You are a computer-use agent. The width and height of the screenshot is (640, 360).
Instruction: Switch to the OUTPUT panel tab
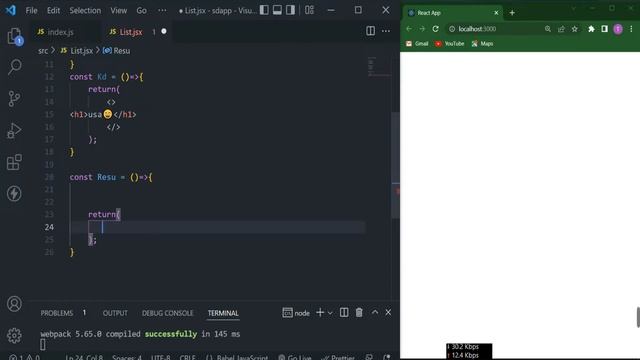(115, 313)
